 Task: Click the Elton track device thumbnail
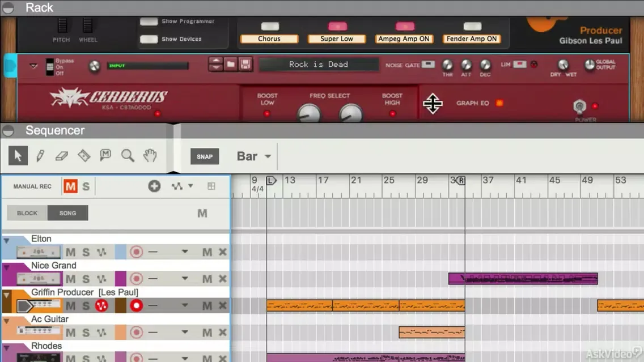click(39, 252)
